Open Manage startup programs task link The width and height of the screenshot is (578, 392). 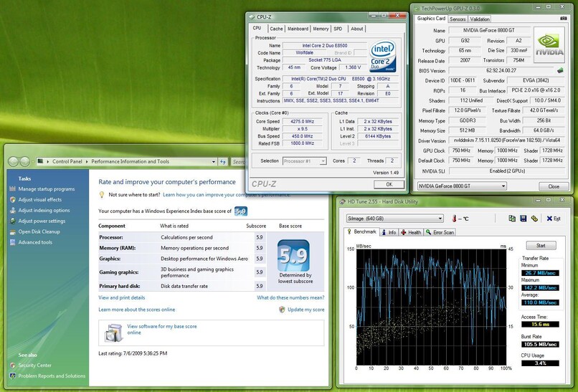(x=47, y=188)
